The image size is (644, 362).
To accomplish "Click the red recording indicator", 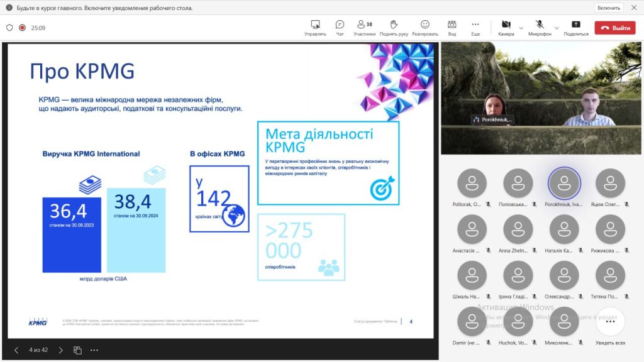I will click(22, 28).
